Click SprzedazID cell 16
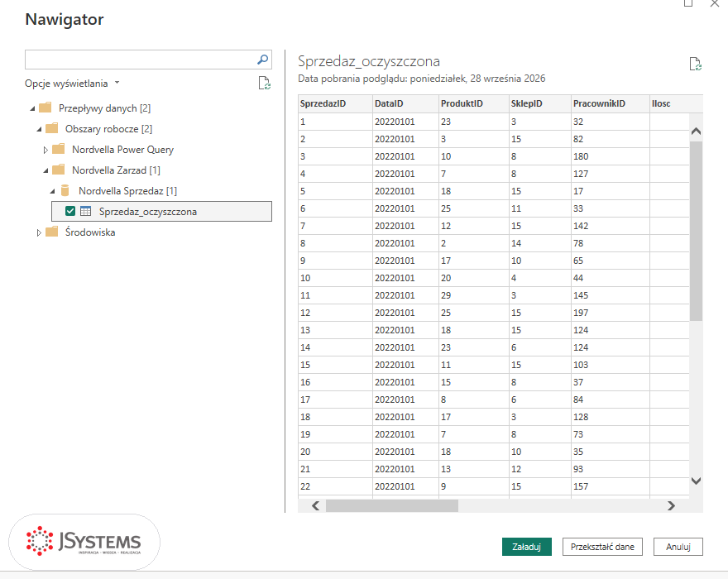 [x=335, y=382]
